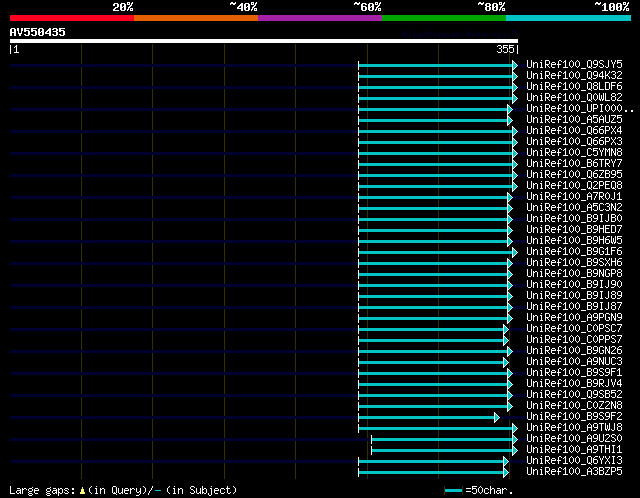
Task: Select label UniRef100_A9TWJ8
Action: tap(574, 428)
